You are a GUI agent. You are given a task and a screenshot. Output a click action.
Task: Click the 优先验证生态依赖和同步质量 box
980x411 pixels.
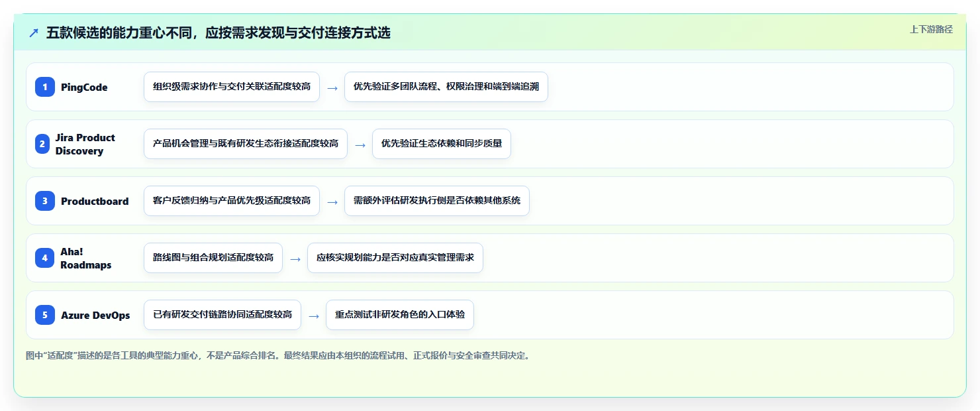click(442, 144)
